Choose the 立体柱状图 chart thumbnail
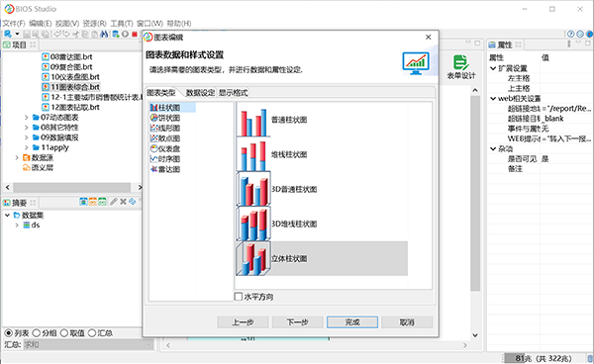594x364 pixels. pyautogui.click(x=253, y=259)
